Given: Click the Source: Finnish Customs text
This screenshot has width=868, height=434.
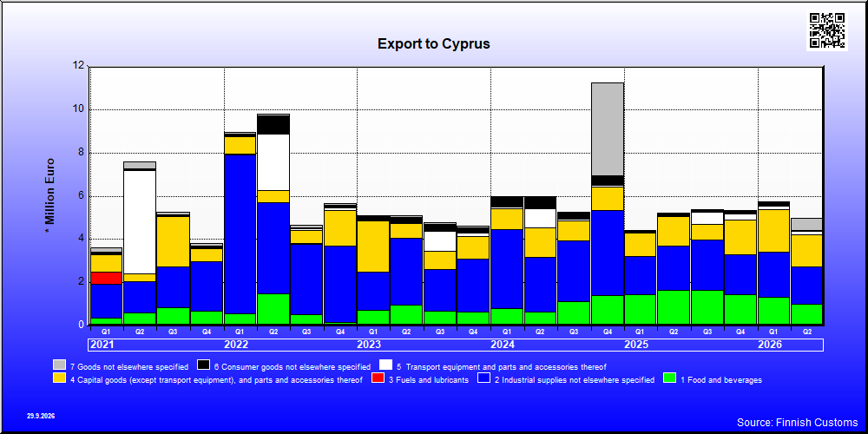Looking at the screenshot, I should pos(797,423).
